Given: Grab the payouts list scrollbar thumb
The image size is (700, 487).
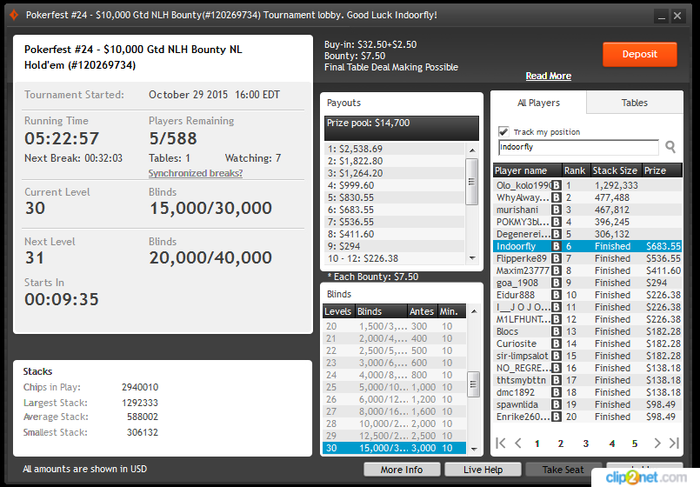Looking at the screenshot, I should (x=471, y=181).
